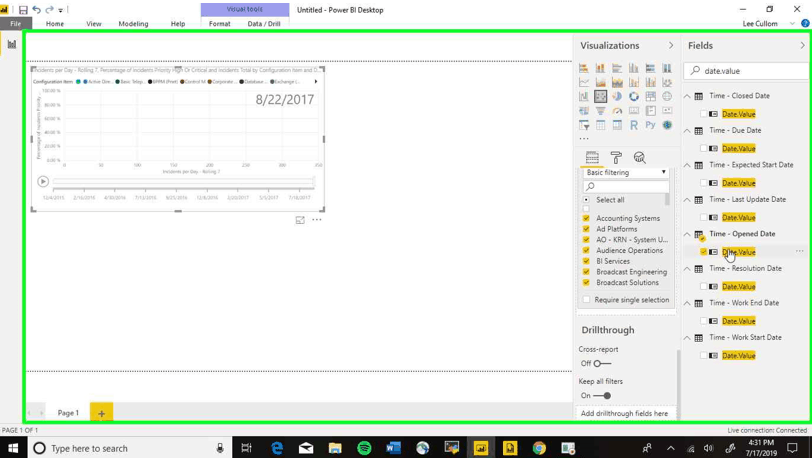Select the treemap visual
The height and width of the screenshot is (458, 812).
click(x=650, y=96)
